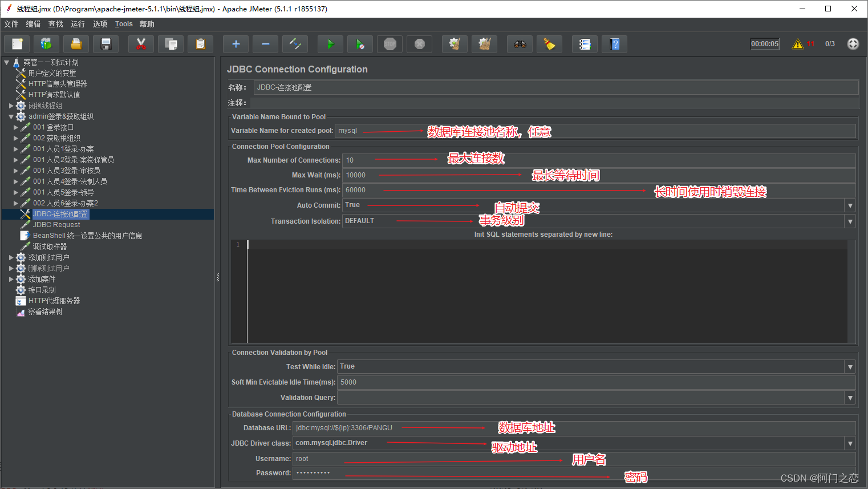Select 用户定义的变量 tree item

[x=52, y=73]
